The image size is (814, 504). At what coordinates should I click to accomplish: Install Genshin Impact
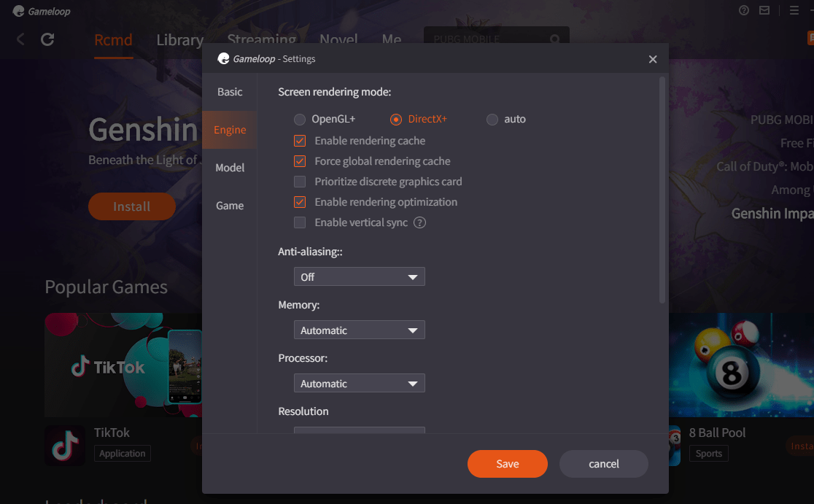pyautogui.click(x=132, y=206)
